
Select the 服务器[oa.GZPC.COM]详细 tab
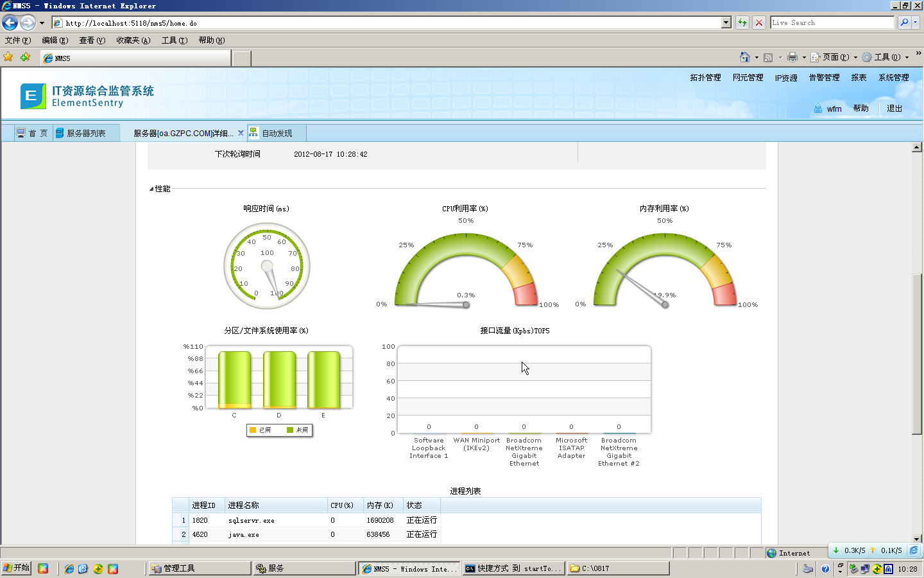point(184,134)
